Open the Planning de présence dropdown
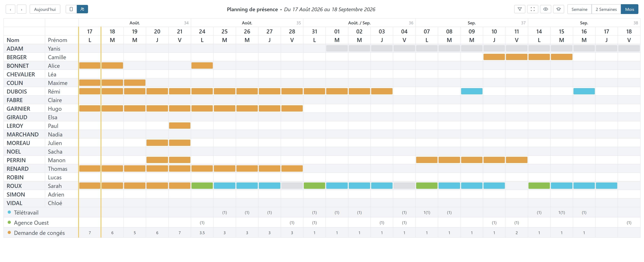 pyautogui.click(x=254, y=9)
